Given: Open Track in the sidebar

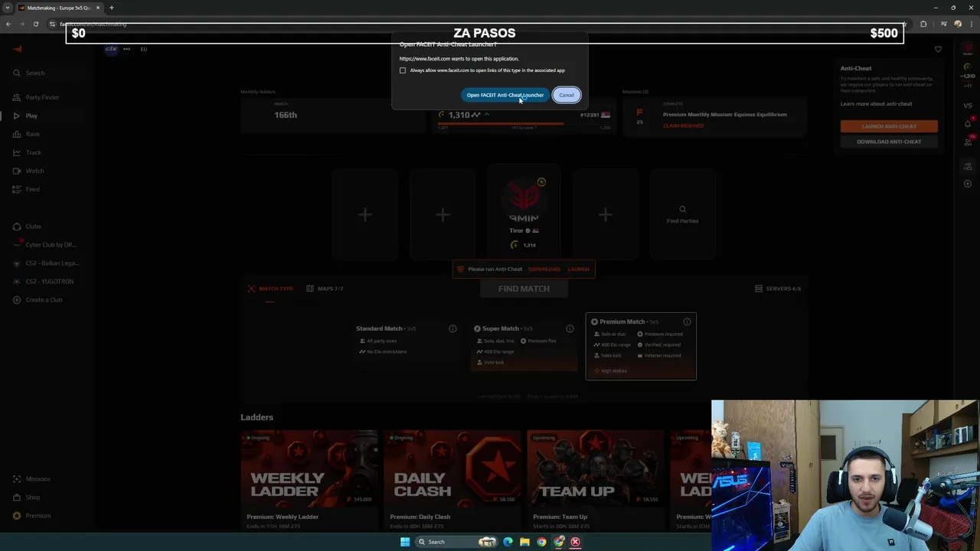Looking at the screenshot, I should 27,152.
